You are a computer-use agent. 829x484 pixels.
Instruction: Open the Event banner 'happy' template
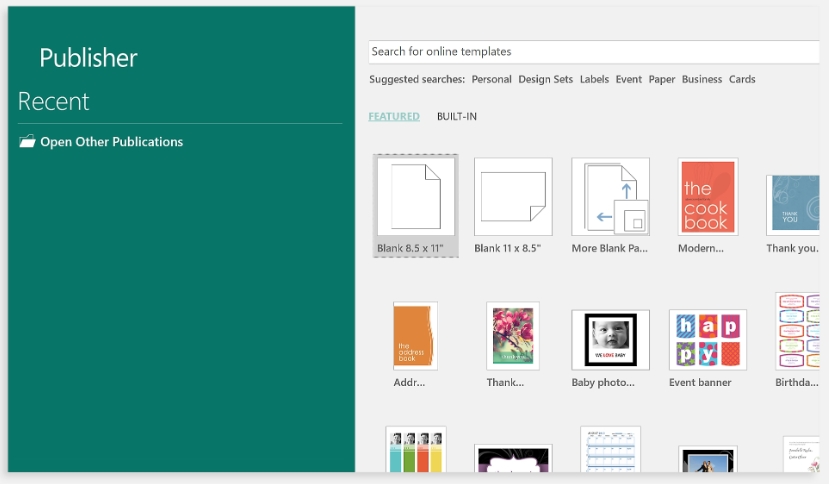(x=708, y=340)
